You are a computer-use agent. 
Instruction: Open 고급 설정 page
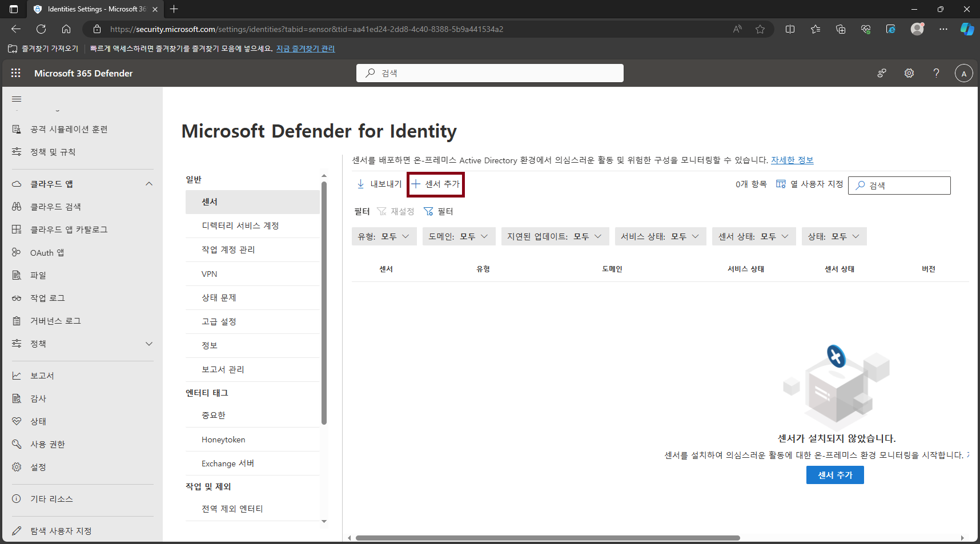[x=252, y=322]
